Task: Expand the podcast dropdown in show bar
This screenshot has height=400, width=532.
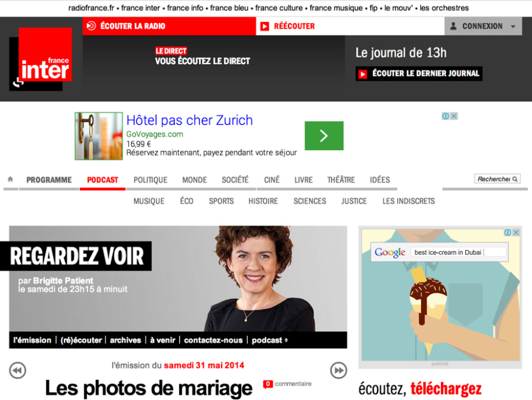Action: tap(287, 340)
